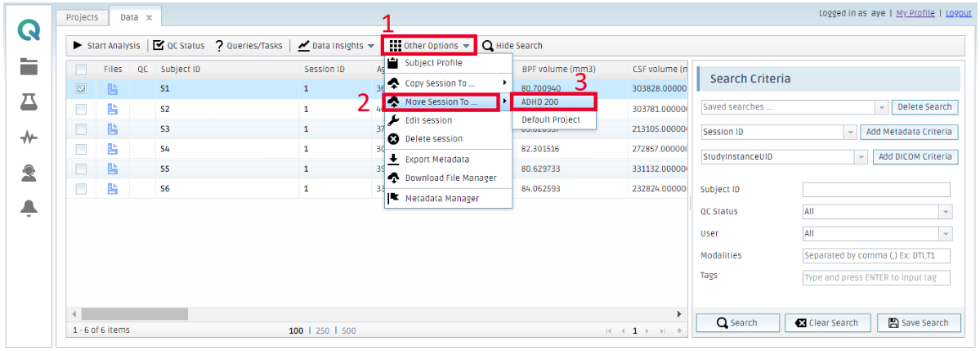Toggle the select-all header checkbox
Image resolution: width=980 pixels, height=351 pixels.
(x=81, y=70)
